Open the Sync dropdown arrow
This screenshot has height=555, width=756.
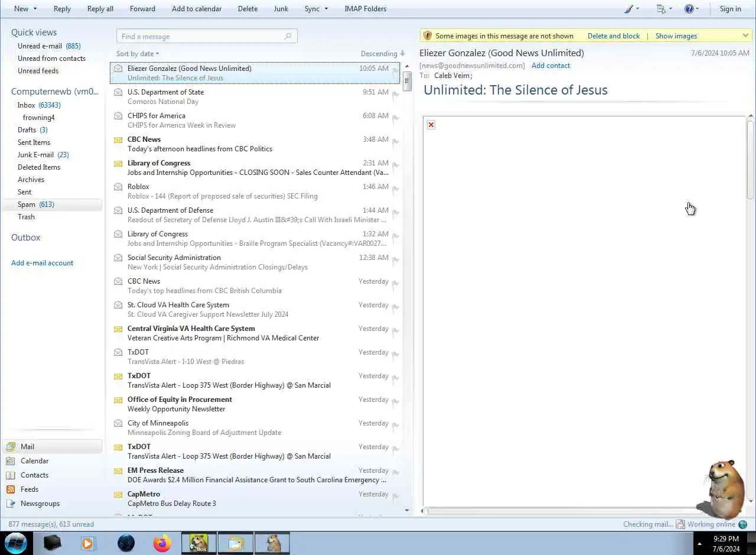[327, 9]
